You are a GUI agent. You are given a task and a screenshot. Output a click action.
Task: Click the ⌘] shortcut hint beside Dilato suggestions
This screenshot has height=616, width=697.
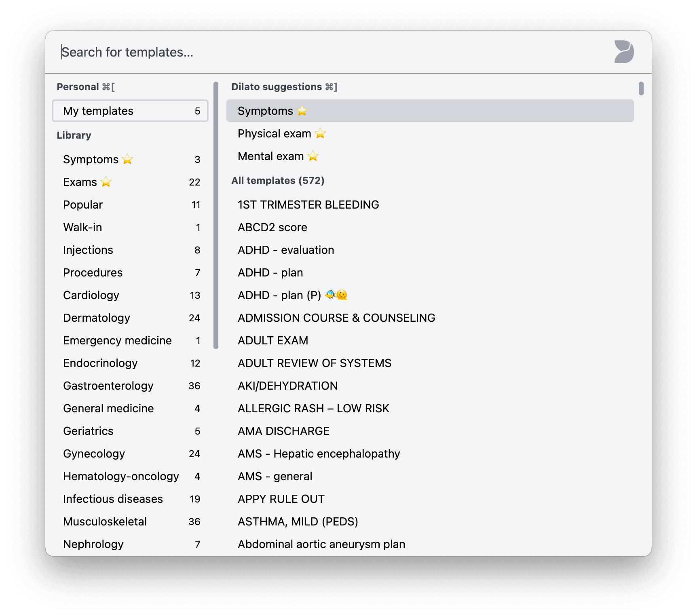pyautogui.click(x=332, y=86)
